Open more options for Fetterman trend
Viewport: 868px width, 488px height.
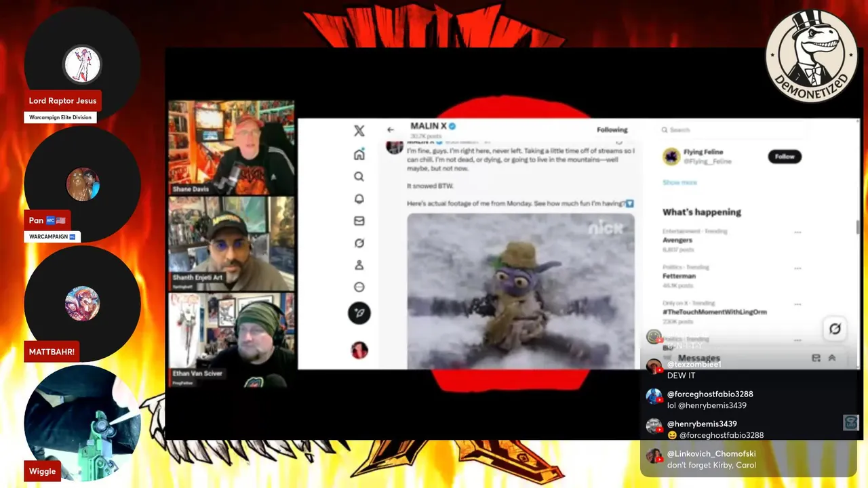797,268
